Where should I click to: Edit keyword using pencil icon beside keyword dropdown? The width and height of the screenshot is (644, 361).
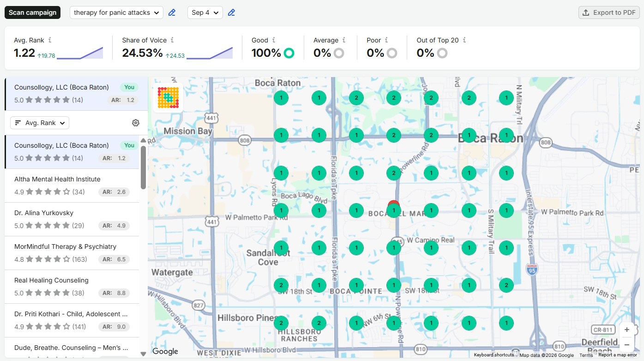[172, 12]
